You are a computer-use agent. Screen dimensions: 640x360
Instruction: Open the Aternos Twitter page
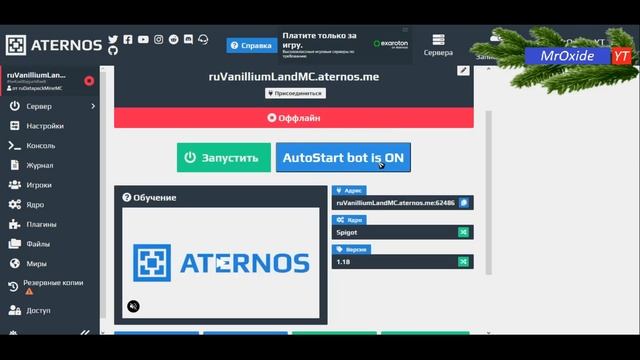[x=113, y=39]
